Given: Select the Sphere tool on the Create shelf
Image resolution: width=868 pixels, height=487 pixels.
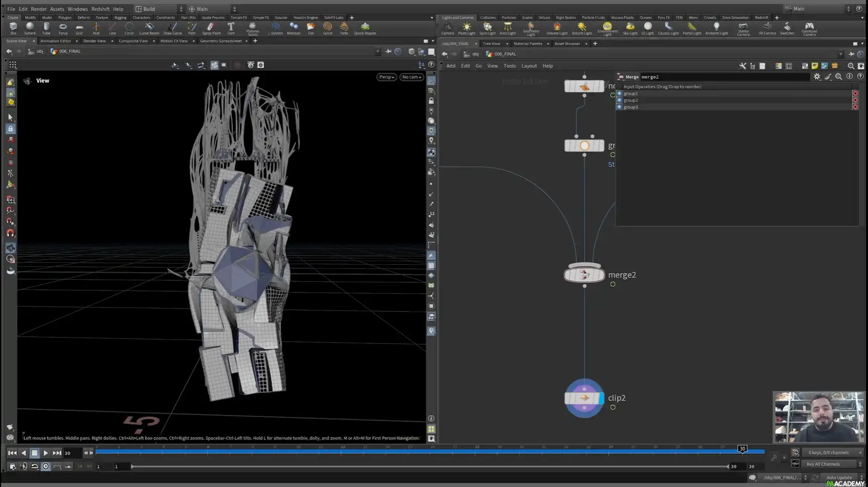Looking at the screenshot, I should click(30, 28).
